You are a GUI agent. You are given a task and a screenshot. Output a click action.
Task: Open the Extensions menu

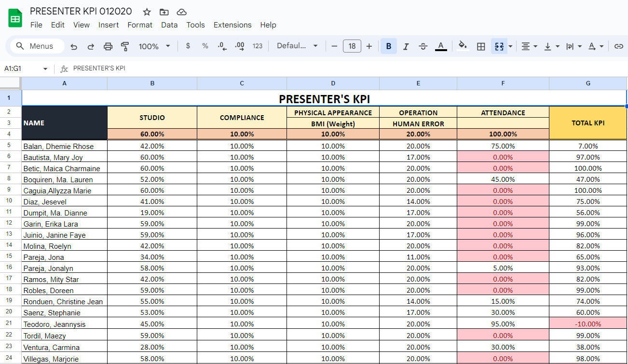232,25
